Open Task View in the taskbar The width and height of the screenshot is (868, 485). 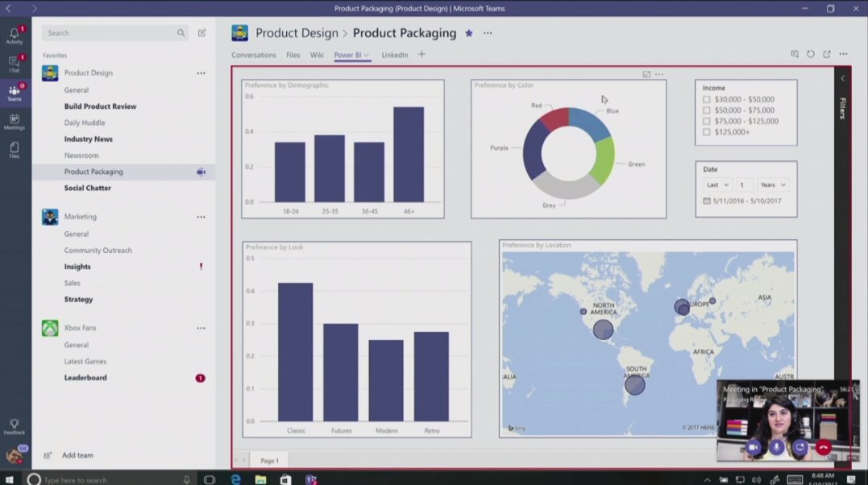210,479
